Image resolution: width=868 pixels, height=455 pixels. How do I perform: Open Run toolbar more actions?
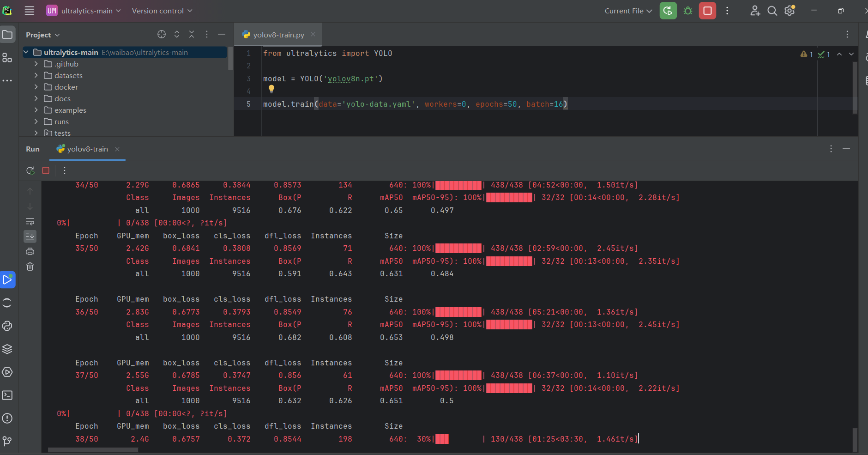click(65, 170)
